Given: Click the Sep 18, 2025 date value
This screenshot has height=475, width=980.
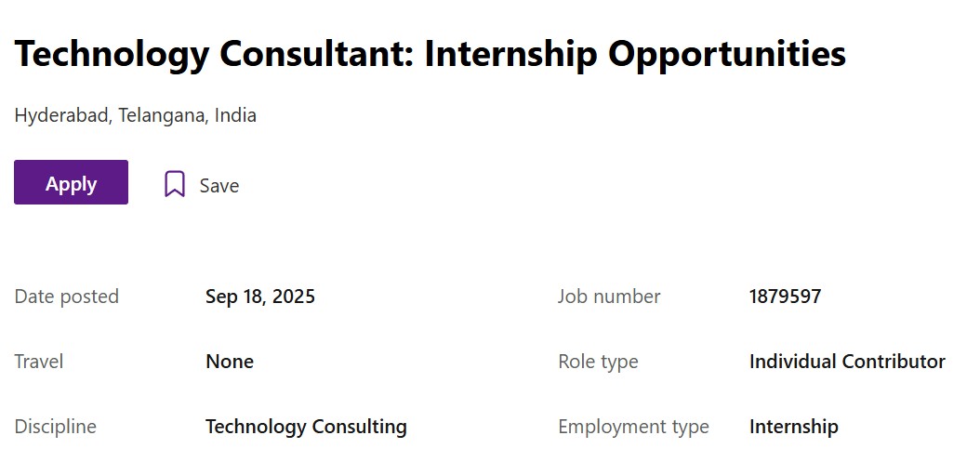Looking at the screenshot, I should click(260, 297).
